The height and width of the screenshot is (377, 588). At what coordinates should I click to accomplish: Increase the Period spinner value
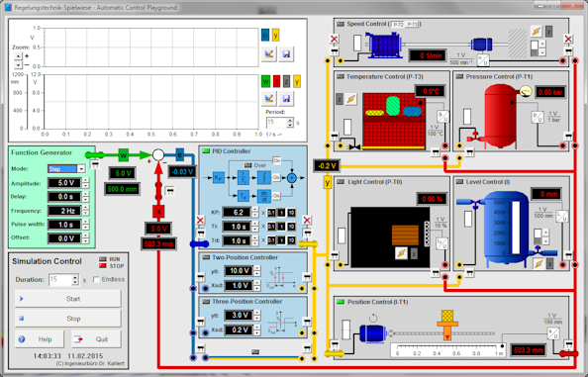click(x=290, y=121)
